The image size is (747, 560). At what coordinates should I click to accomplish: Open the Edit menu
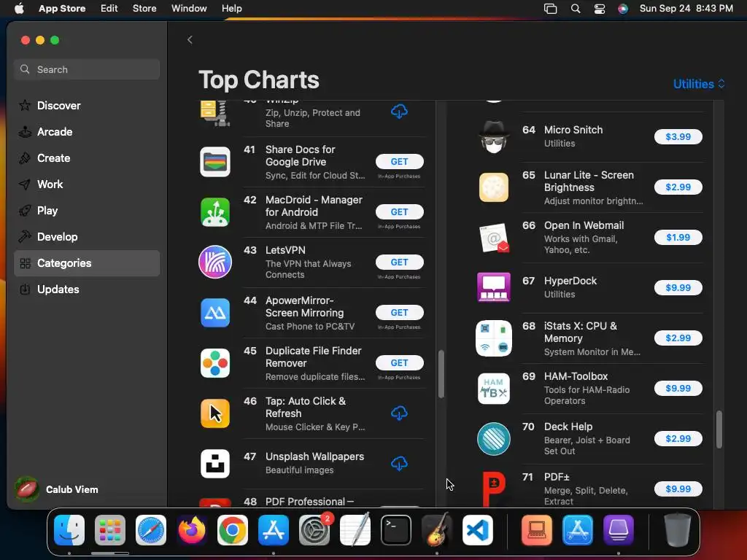pos(109,9)
